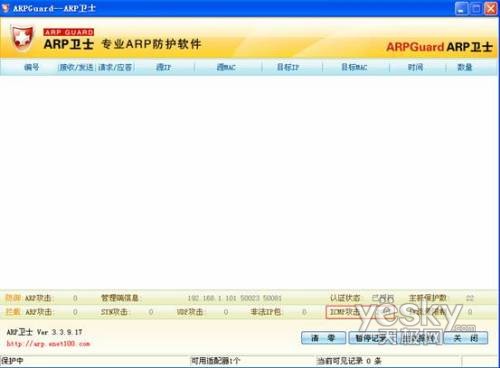Click the UDP攻击 counter label

click(x=190, y=312)
